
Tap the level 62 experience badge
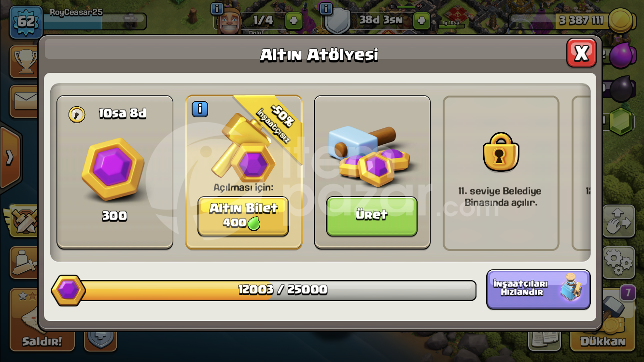click(26, 22)
